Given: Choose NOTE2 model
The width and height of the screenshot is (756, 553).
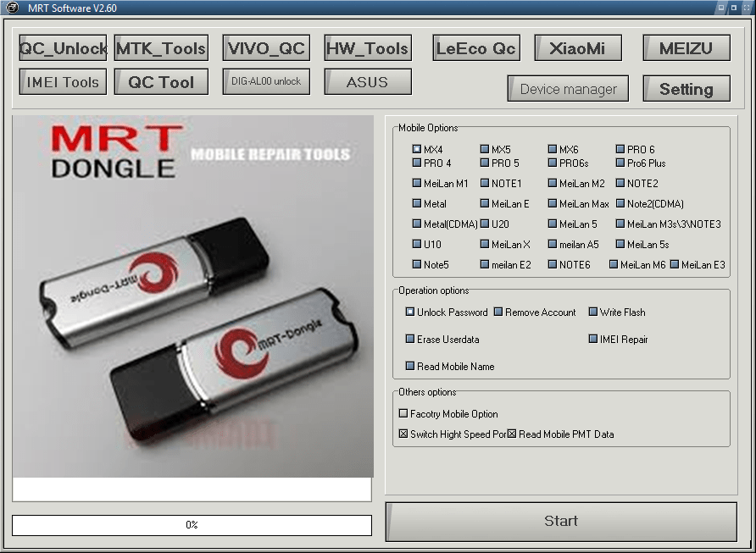Looking at the screenshot, I should coord(620,183).
